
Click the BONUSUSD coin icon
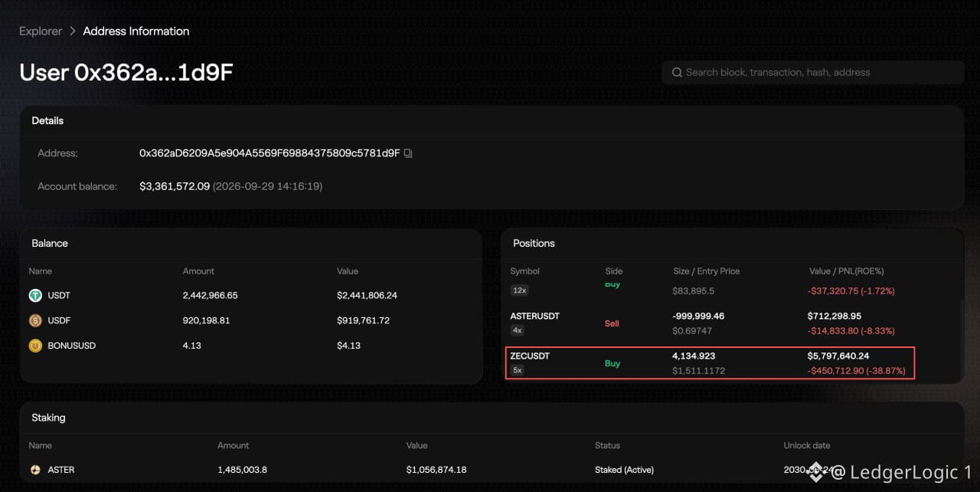point(35,346)
